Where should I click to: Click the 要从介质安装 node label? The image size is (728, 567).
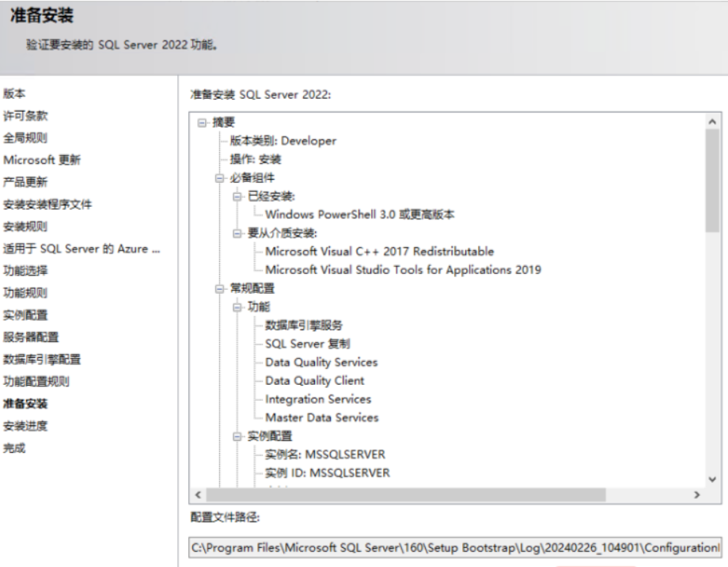point(282,234)
